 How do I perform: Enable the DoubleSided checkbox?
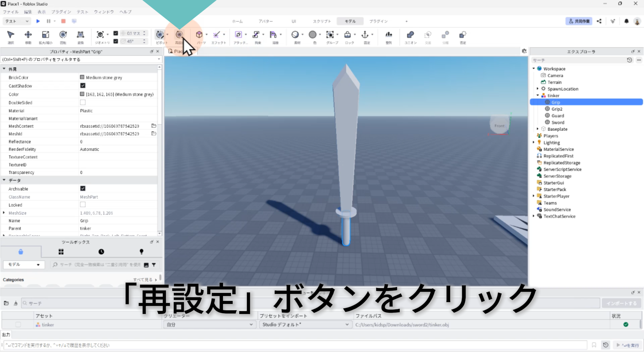pyautogui.click(x=83, y=103)
